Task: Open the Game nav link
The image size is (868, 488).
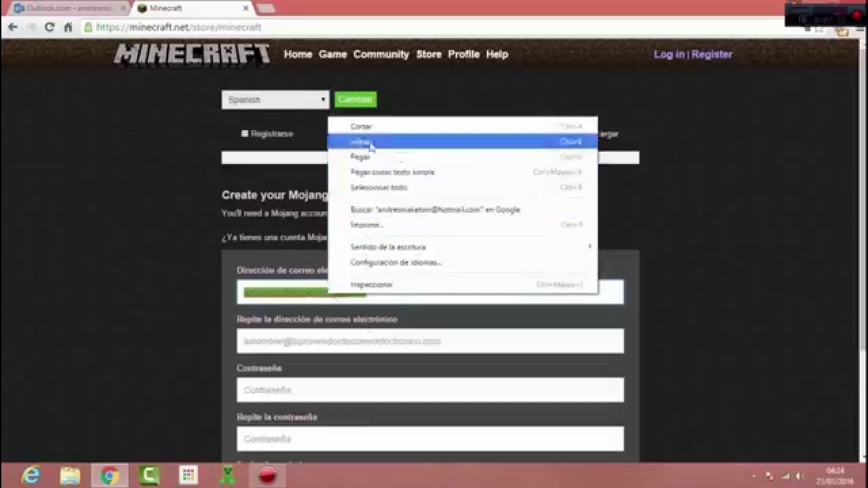Action: point(332,54)
